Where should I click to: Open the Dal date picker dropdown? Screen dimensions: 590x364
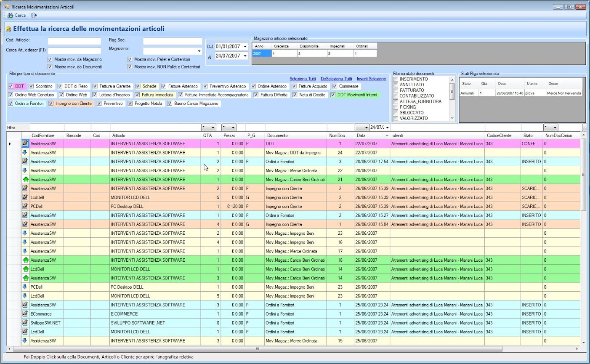[245, 47]
